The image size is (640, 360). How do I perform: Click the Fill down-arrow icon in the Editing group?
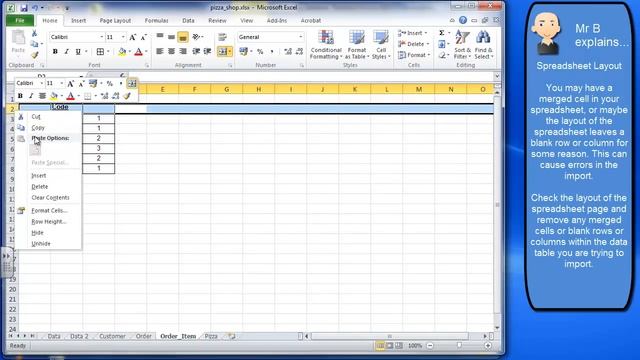tap(442, 44)
